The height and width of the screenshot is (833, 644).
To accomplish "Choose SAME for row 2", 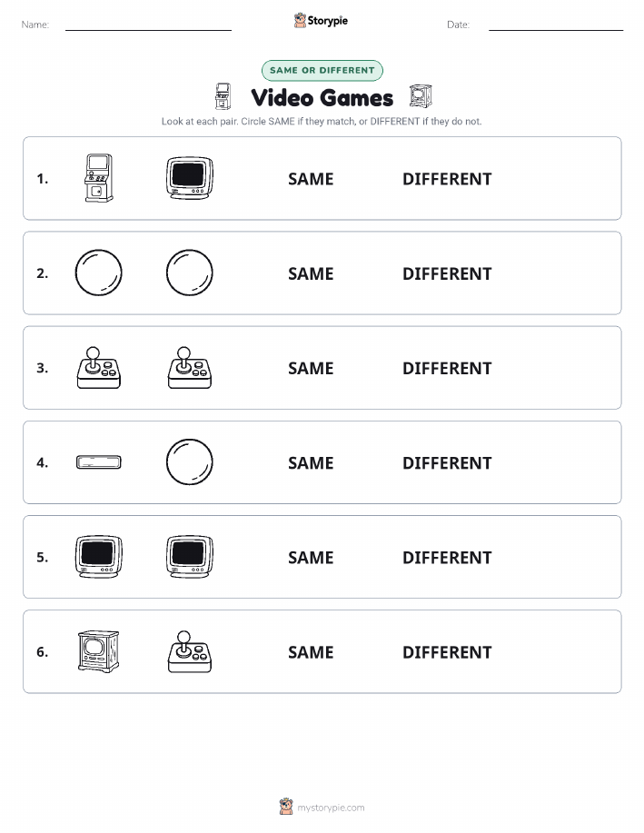I will tap(311, 273).
